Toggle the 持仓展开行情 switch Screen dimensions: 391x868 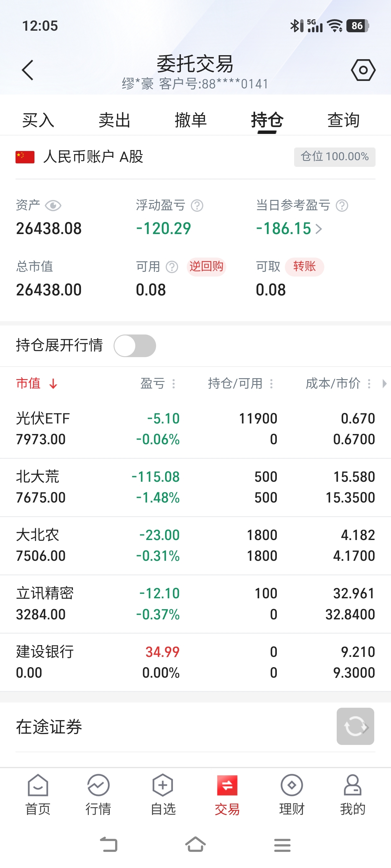135,346
